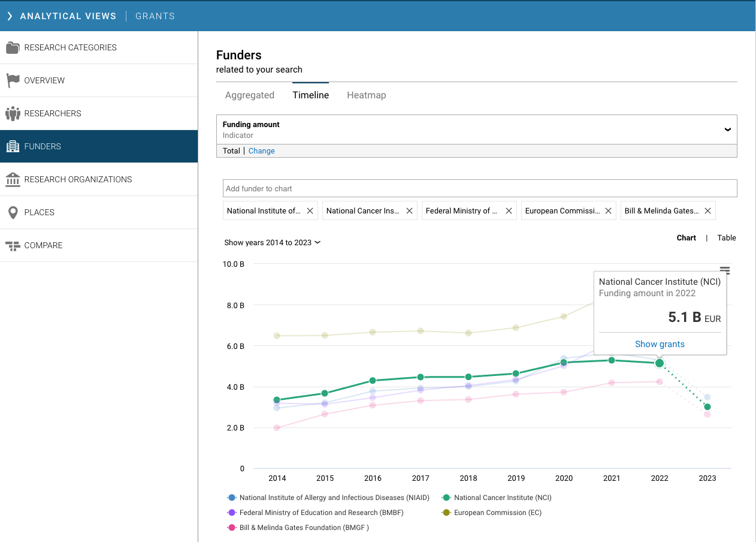Click the Grants header label

pos(155,16)
